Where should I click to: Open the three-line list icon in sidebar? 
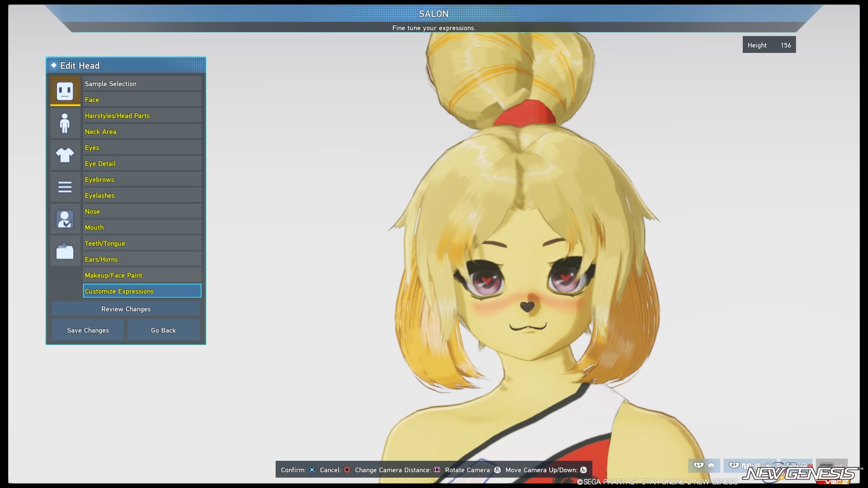pos(65,187)
